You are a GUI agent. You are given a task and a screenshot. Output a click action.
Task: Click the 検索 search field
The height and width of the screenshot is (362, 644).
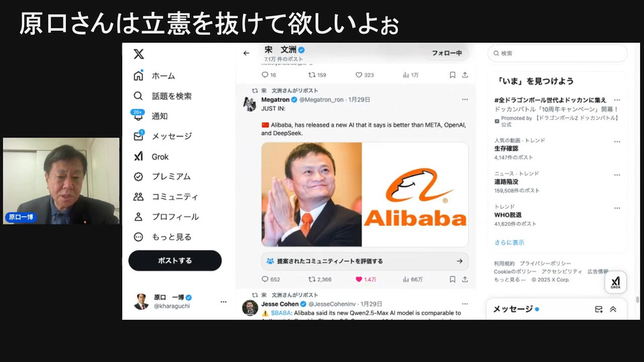click(x=557, y=54)
